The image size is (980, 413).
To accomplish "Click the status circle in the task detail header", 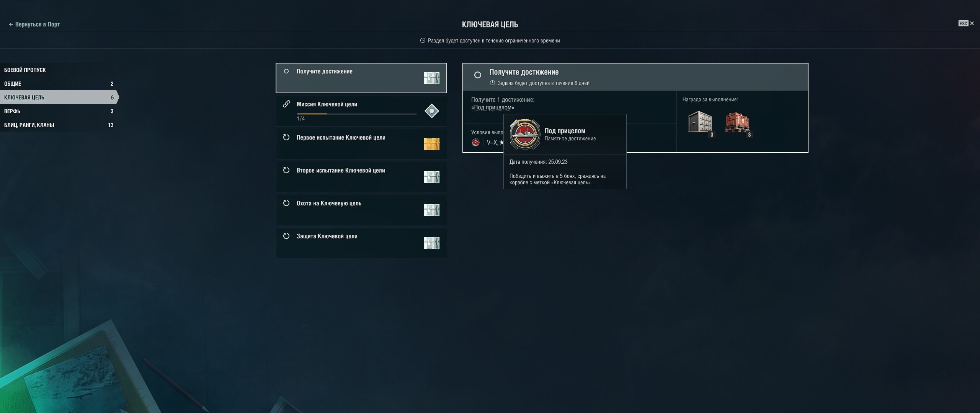I will [x=478, y=75].
